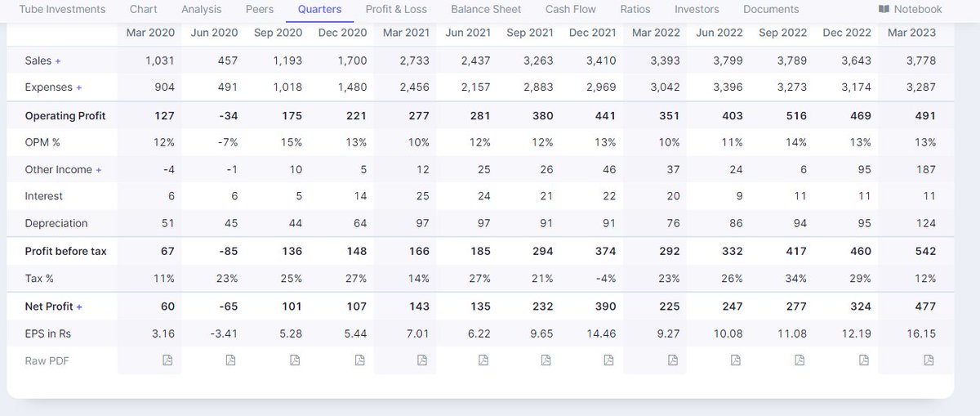Screen dimensions: 980x416
Task: Open Raw PDF for Jun 2022
Action: (x=735, y=360)
